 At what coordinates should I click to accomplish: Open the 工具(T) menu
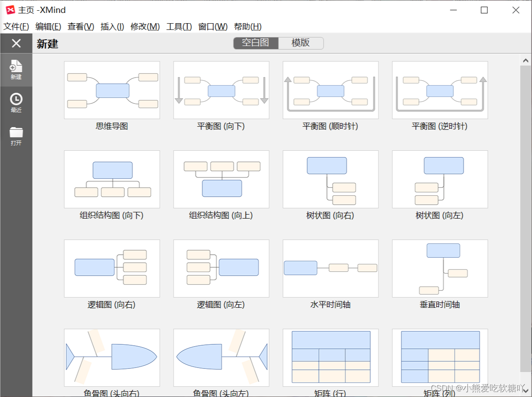tap(179, 26)
